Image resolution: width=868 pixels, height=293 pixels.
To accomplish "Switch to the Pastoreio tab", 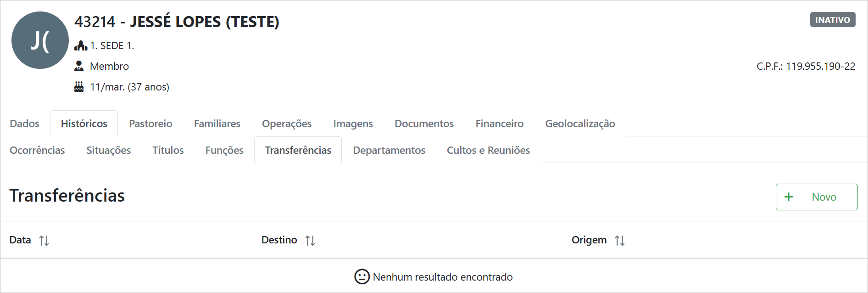I will point(150,124).
